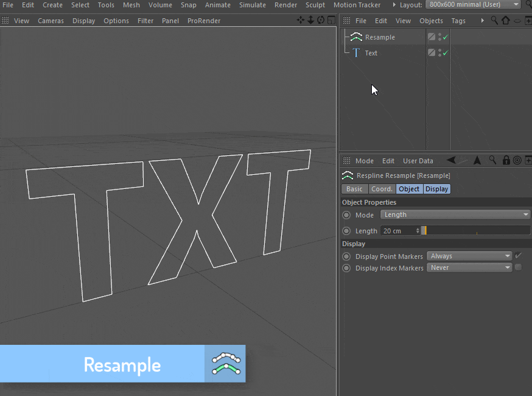
Task: Select the Text object in the Object Manager
Action: [x=371, y=53]
